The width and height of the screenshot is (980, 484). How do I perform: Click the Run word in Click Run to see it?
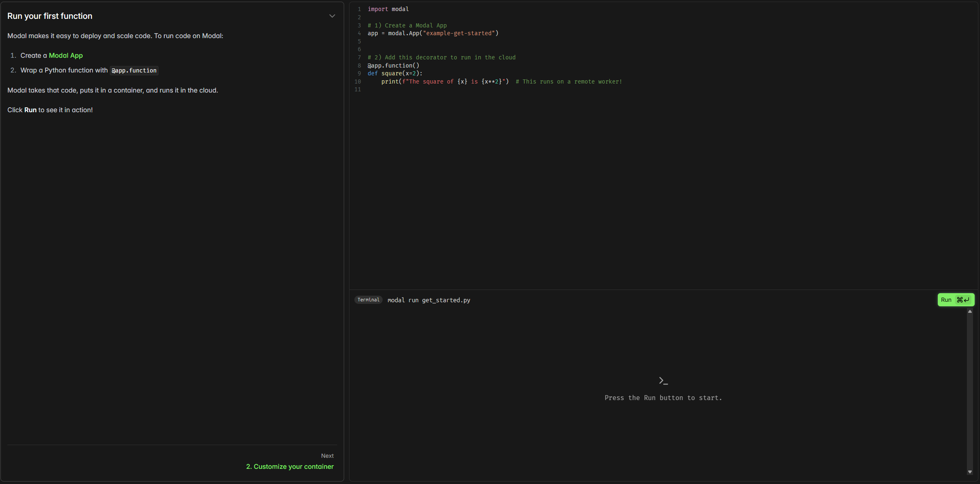(30, 110)
